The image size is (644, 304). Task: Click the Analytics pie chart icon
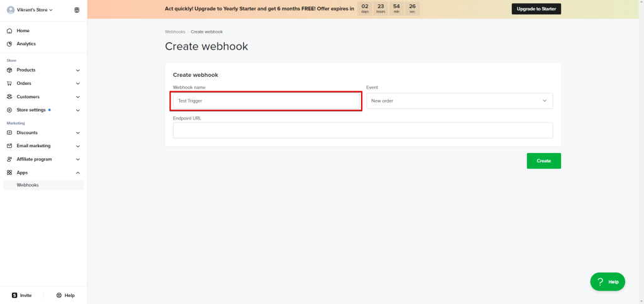coord(9,44)
